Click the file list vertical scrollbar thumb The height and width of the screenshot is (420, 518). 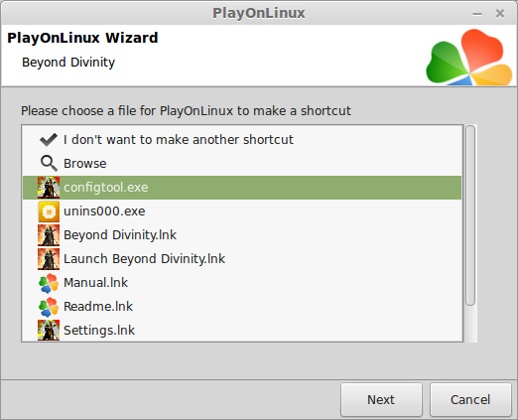pos(470,215)
